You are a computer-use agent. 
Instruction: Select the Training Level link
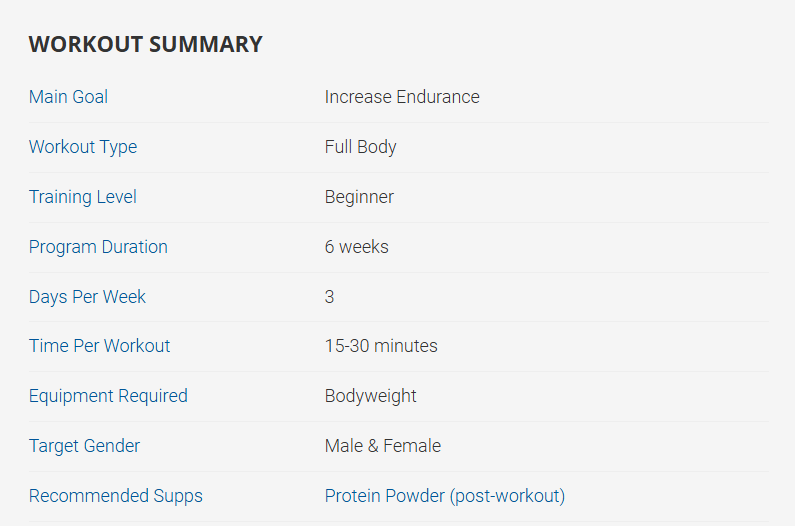pos(82,197)
